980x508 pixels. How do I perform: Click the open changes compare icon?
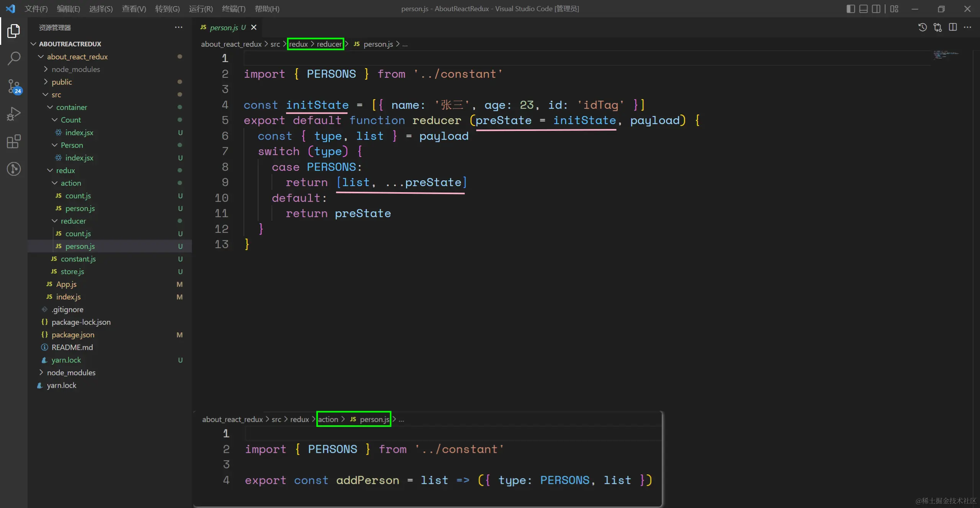[937, 27]
